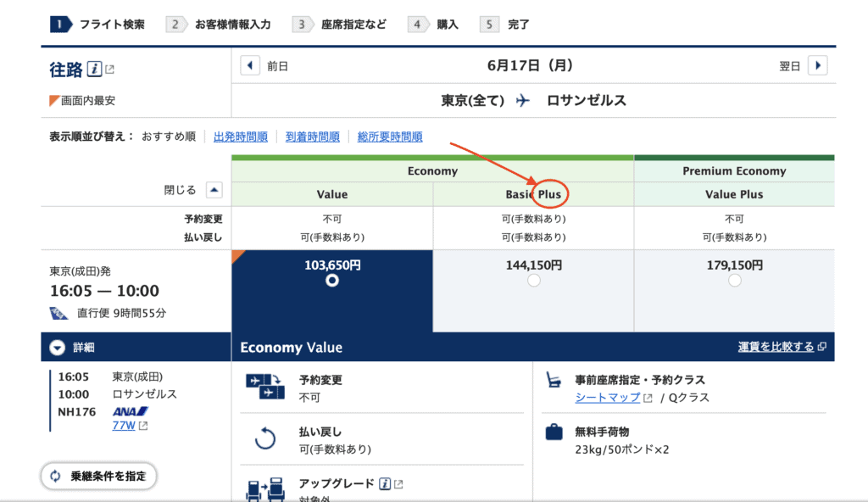Open the シートマップ link
Screen dimensions: 868x502
608,398
